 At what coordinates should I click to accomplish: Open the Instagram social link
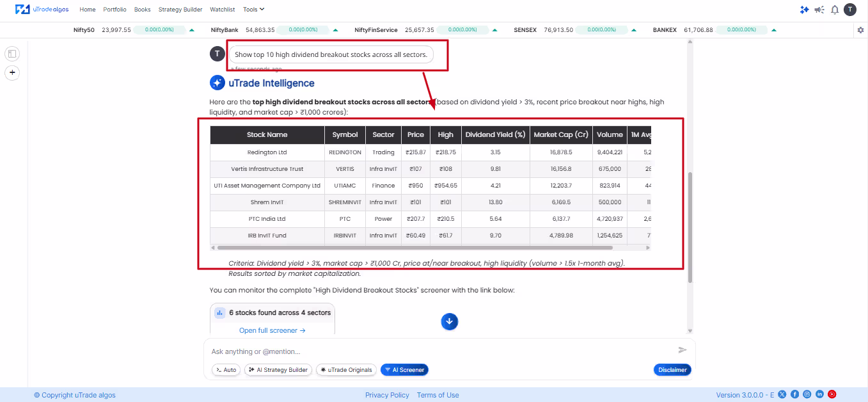pos(807,395)
